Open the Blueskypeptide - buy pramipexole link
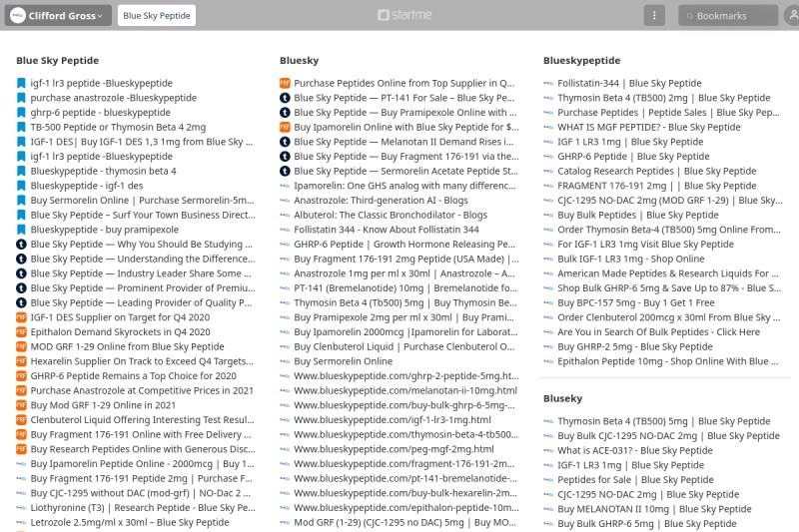The height and width of the screenshot is (532, 799). click(x=105, y=230)
